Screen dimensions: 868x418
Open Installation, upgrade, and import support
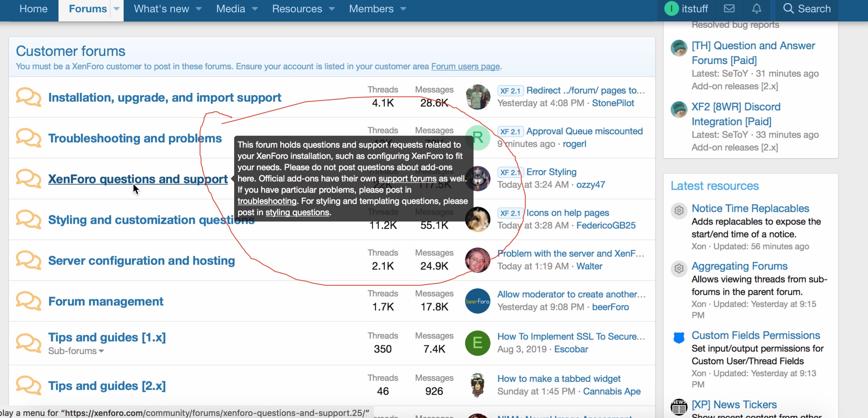(x=164, y=97)
